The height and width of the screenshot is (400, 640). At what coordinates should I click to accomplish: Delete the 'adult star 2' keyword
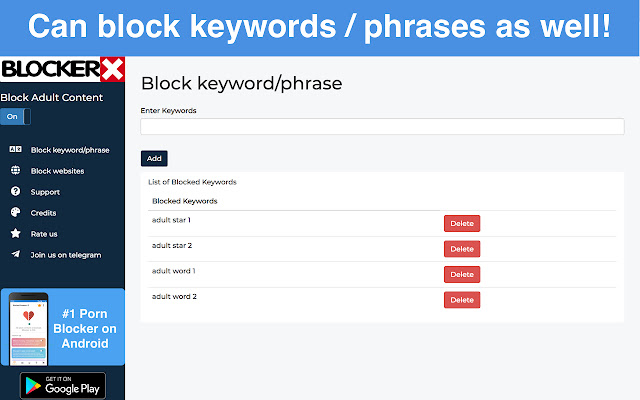pyautogui.click(x=461, y=249)
